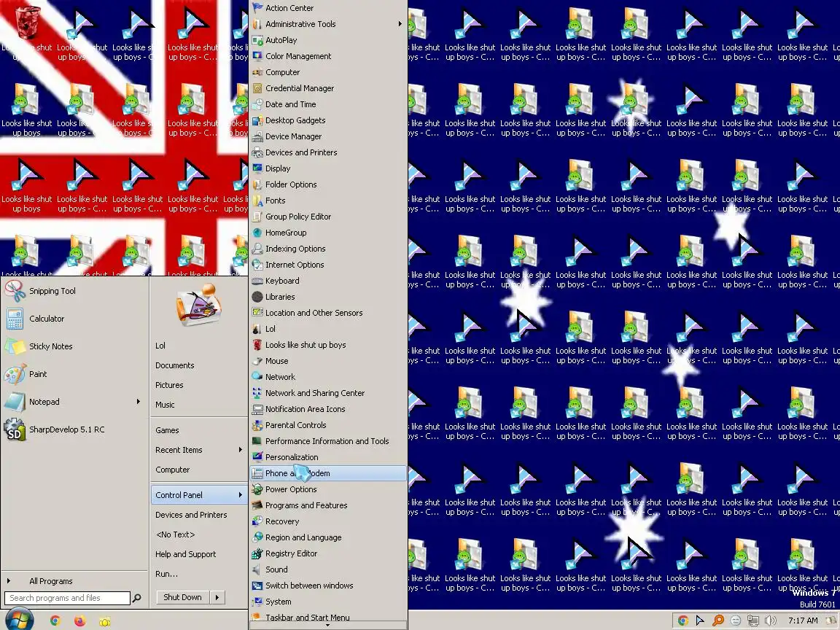The image size is (840, 630).
Task: Open Personalization settings
Action: pyautogui.click(x=328, y=457)
